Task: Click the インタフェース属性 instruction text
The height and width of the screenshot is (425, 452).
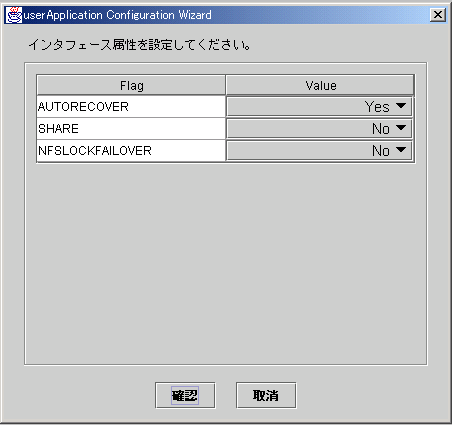Action: 139,45
